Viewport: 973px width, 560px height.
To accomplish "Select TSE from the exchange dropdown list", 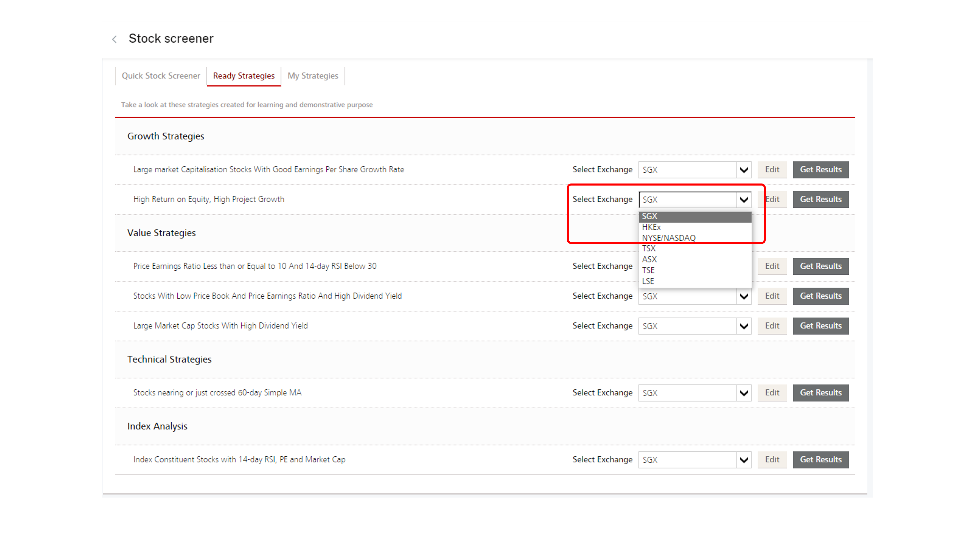I will [648, 270].
